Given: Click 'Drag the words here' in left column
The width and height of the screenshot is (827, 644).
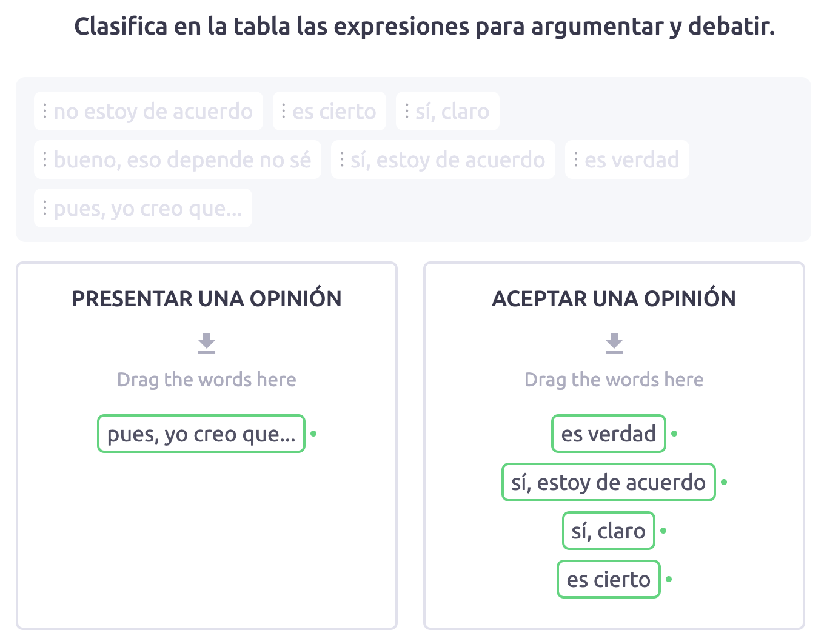Looking at the screenshot, I should tap(207, 380).
